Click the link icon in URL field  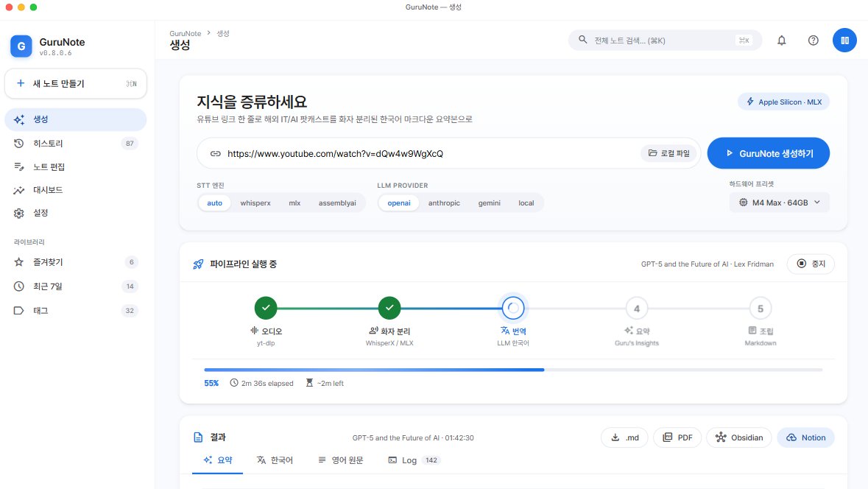(x=215, y=153)
